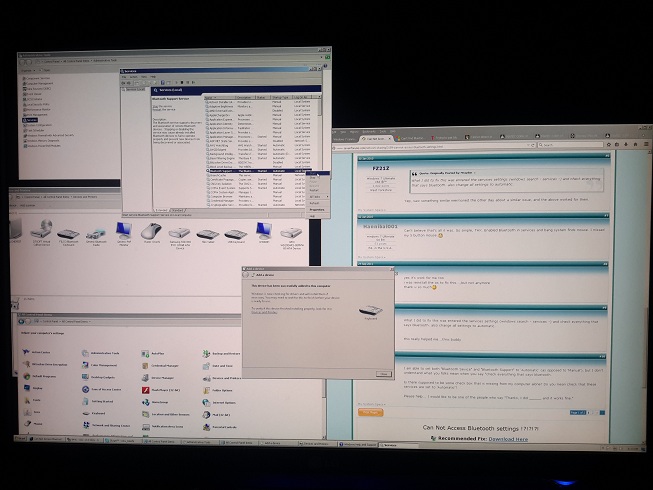Click browser downloads arrow icon
The image size is (653, 490).
(x=626, y=144)
